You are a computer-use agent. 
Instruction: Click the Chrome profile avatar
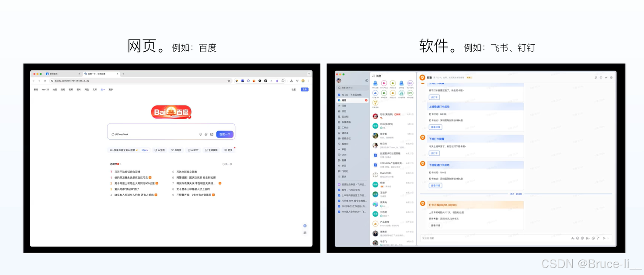(x=303, y=81)
